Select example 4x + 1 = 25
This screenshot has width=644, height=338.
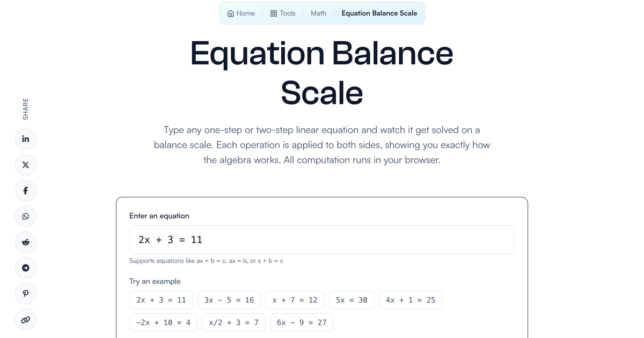(411, 300)
